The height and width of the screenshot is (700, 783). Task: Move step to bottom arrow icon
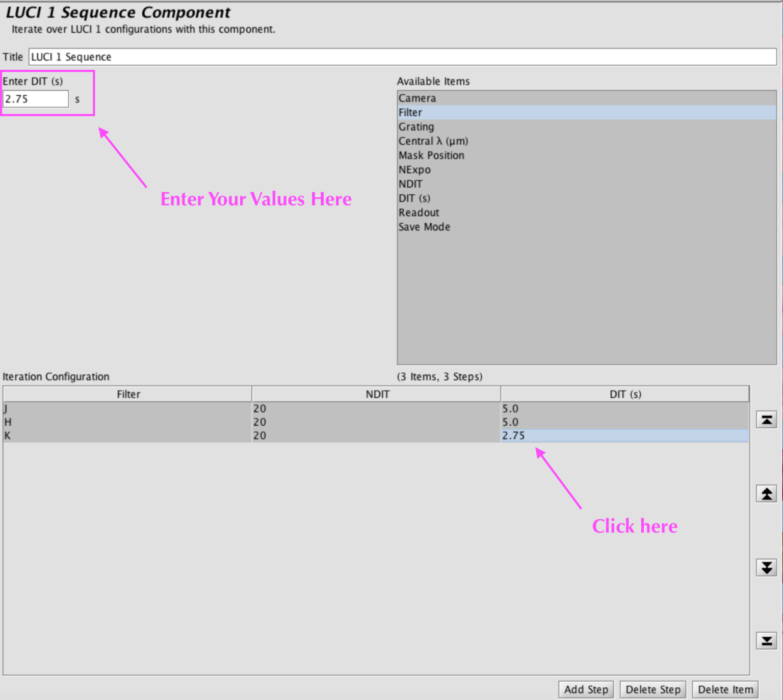tap(766, 640)
